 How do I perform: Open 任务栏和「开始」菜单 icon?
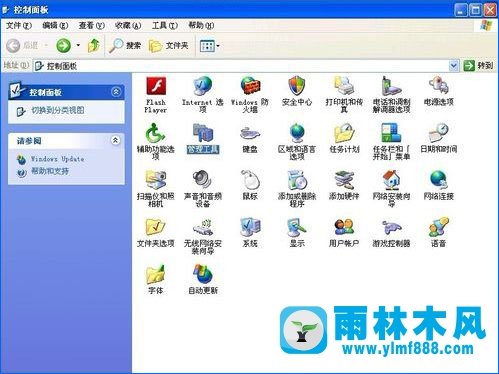[x=391, y=142]
